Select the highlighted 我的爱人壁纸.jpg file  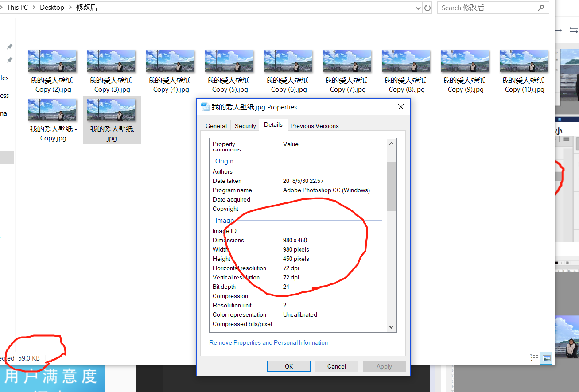click(x=112, y=120)
